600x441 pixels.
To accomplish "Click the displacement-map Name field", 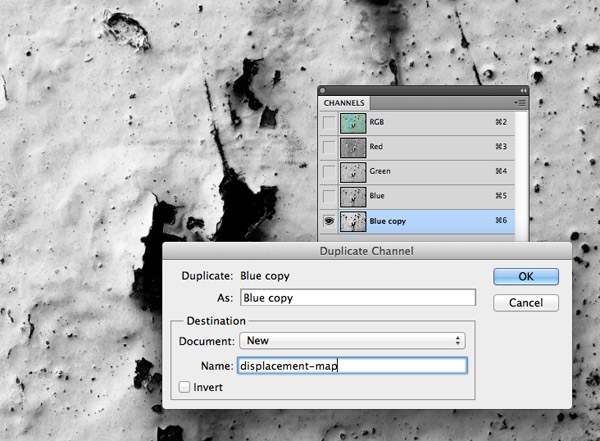I will click(351, 366).
